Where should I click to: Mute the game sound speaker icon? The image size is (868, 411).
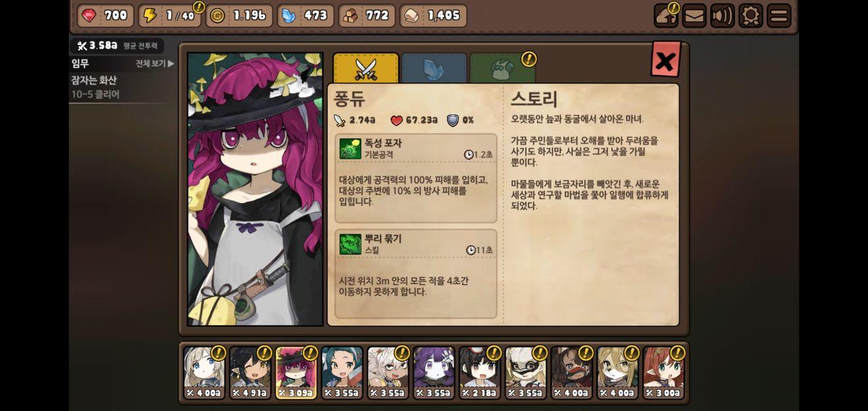[x=722, y=16]
